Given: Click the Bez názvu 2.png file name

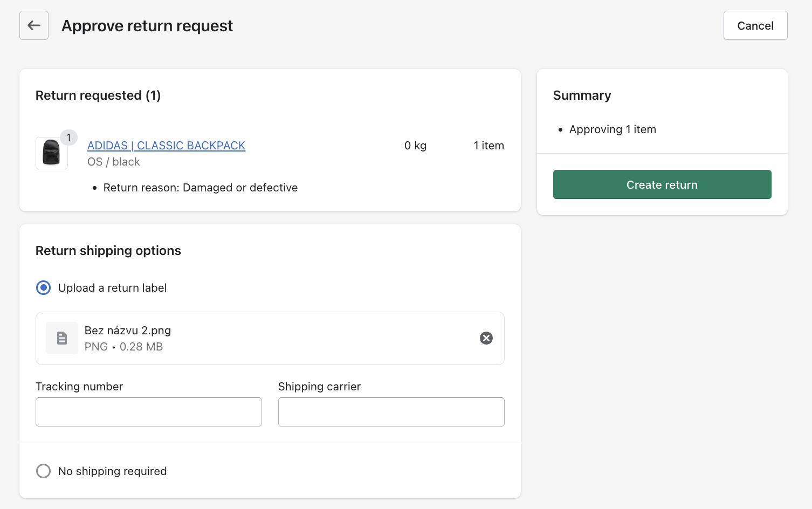Looking at the screenshot, I should 128,331.
